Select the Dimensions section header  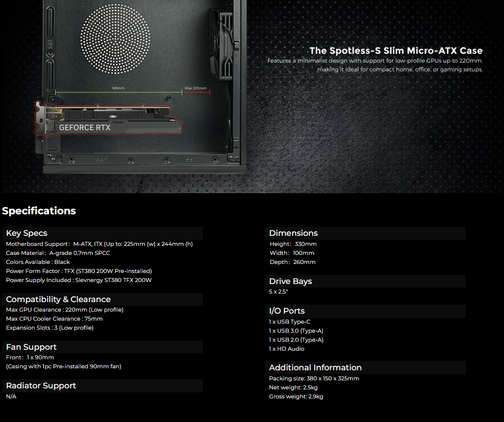(x=293, y=233)
